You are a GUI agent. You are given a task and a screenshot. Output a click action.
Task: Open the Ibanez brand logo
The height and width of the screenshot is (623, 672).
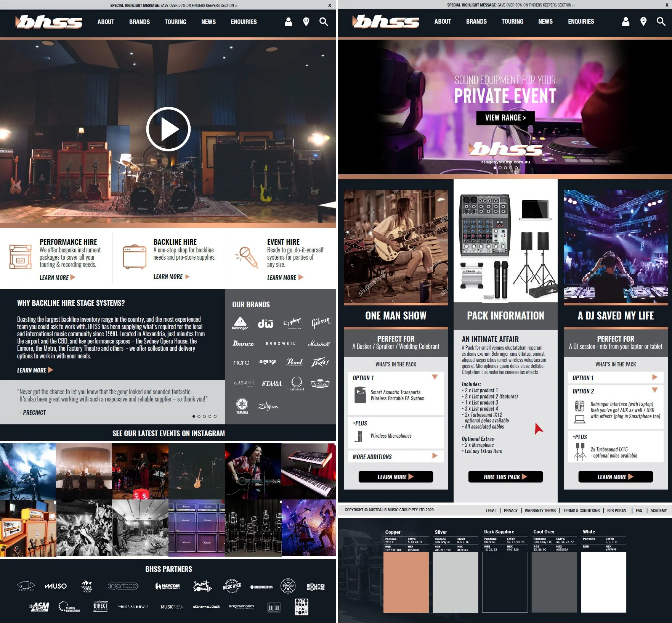(243, 344)
